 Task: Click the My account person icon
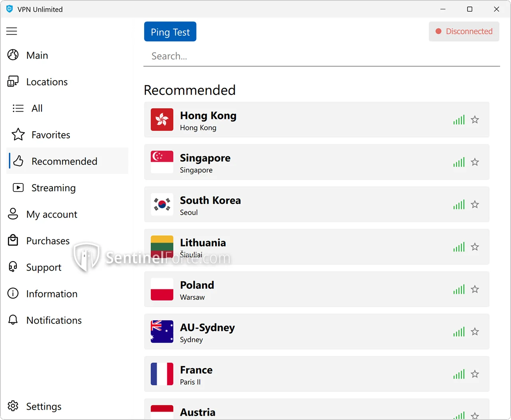click(x=13, y=214)
